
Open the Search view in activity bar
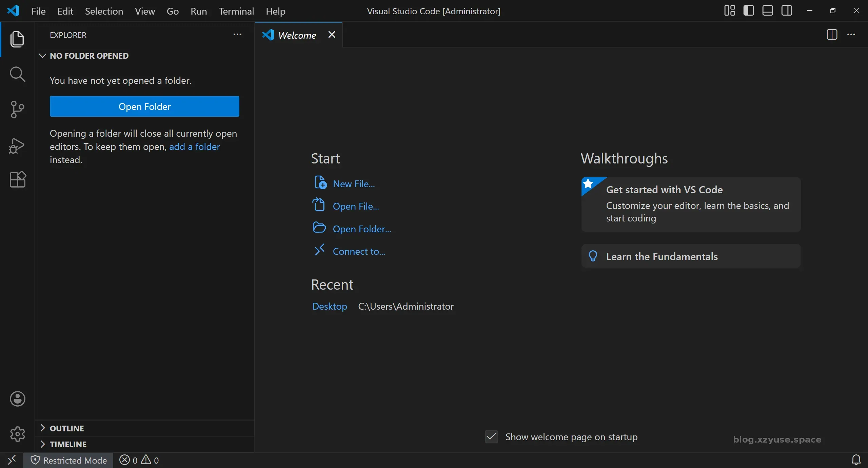click(17, 74)
